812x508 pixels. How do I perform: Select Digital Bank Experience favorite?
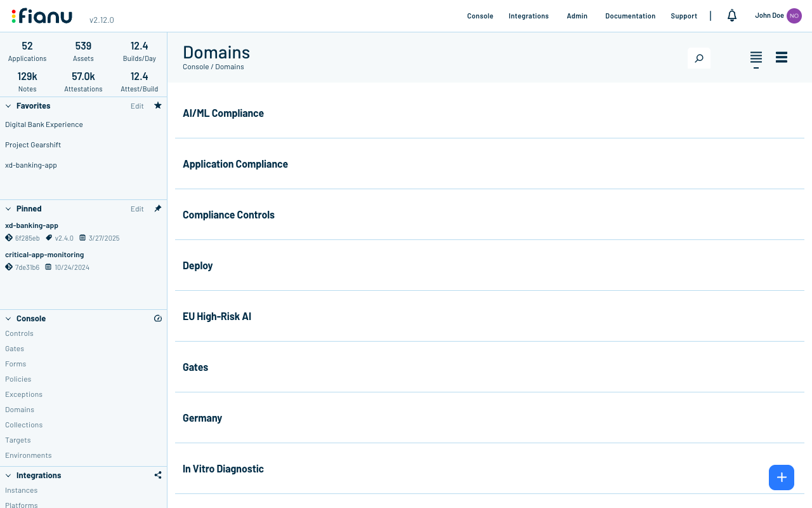pos(44,124)
